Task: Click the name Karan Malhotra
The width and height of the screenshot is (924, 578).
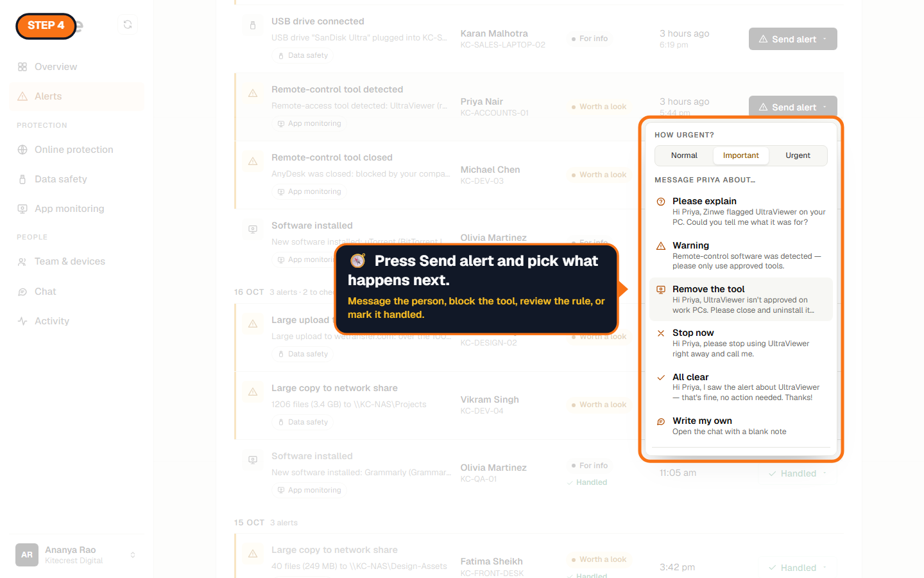Action: pyautogui.click(x=494, y=33)
